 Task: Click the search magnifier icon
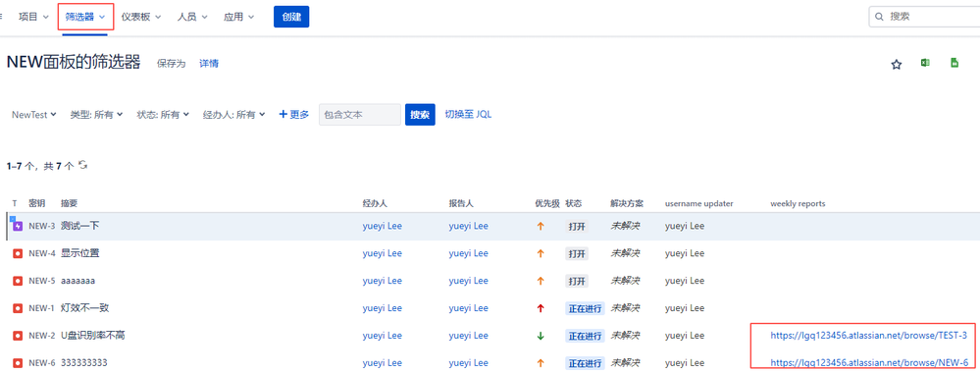pos(879,17)
